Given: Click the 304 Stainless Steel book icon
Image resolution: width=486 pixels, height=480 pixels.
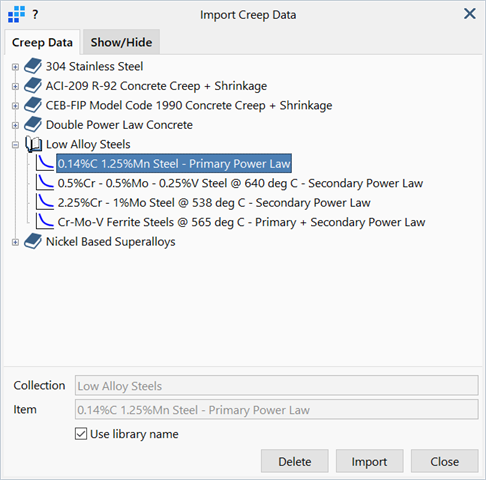Looking at the screenshot, I should coord(33,66).
